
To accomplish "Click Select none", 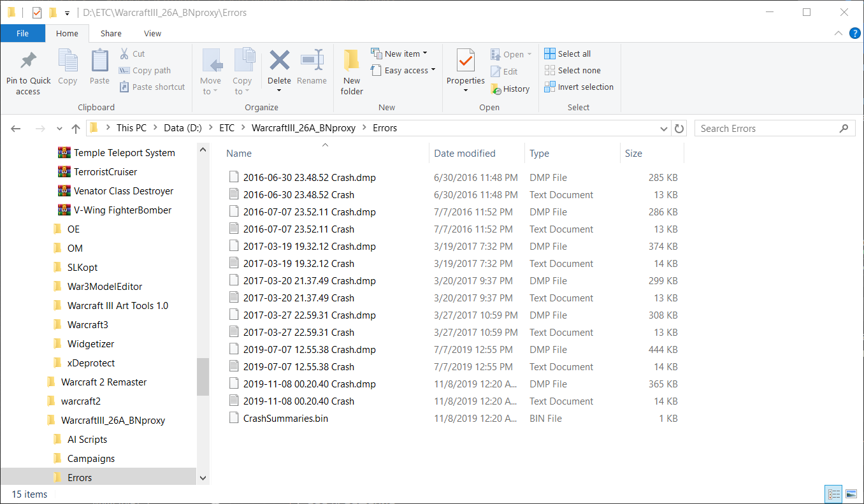I will tap(573, 70).
